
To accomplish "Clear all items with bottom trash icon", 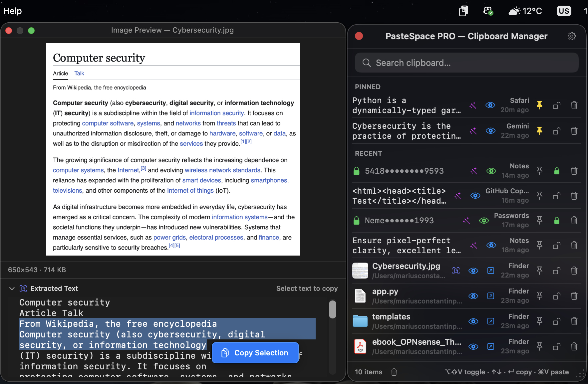I will (394, 372).
